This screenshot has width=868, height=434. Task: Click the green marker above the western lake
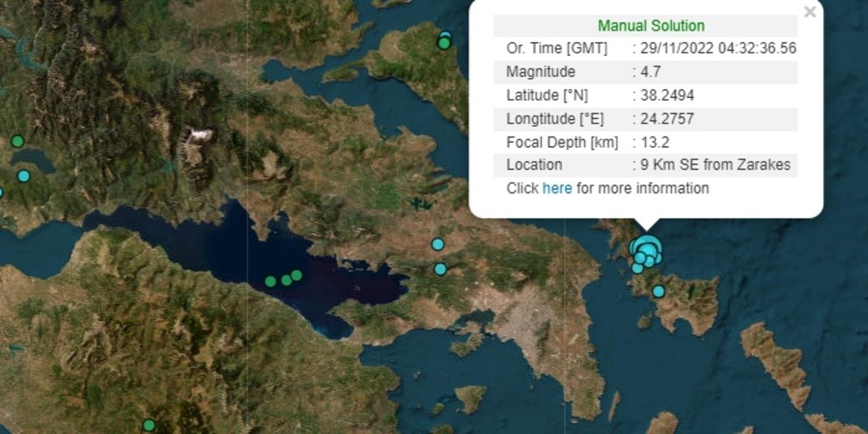click(x=17, y=141)
